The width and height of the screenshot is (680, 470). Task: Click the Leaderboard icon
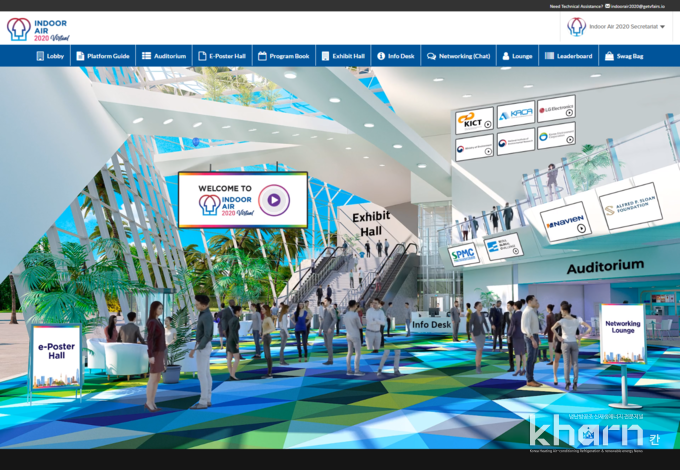[x=549, y=56]
